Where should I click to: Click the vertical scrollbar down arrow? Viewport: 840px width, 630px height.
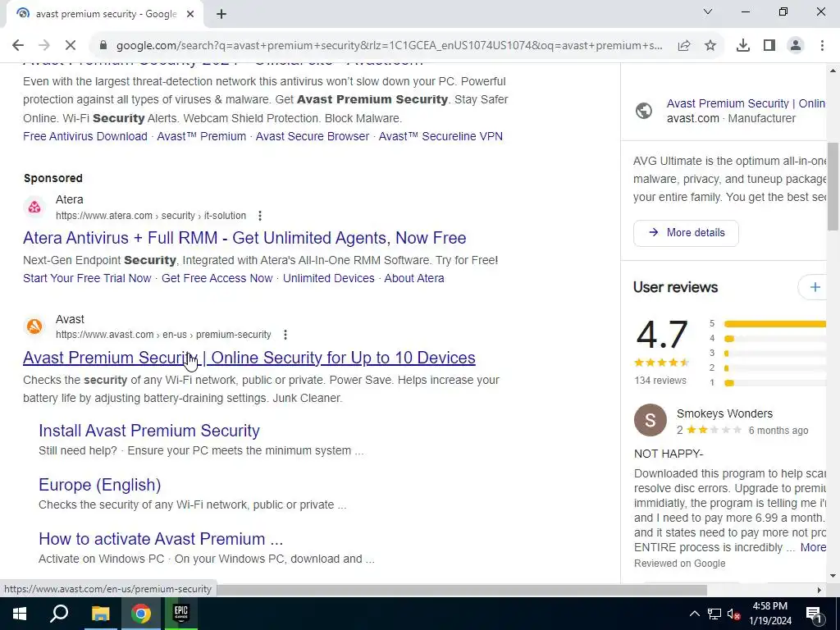tap(833, 577)
